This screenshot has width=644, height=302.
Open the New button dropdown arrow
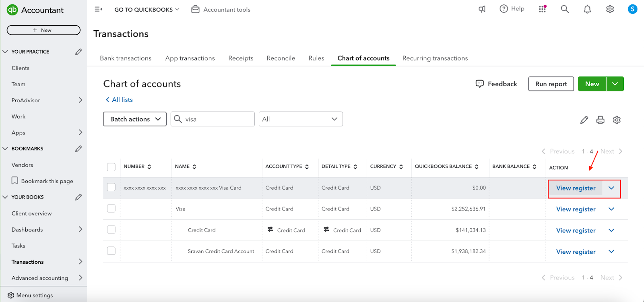coord(615,84)
